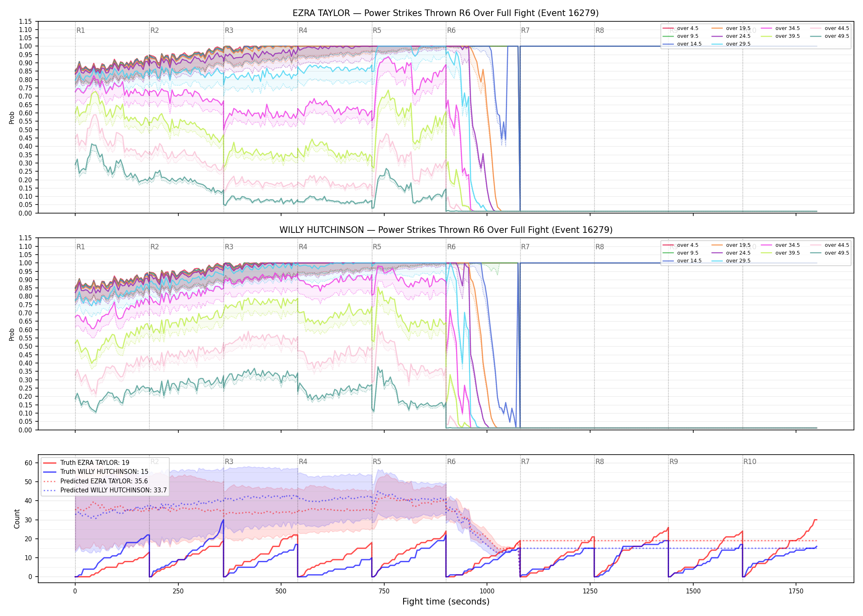Screen dimensions: 863x616
Task: Click the 'Count' y-axis label
Action: pyautogui.click(x=17, y=519)
